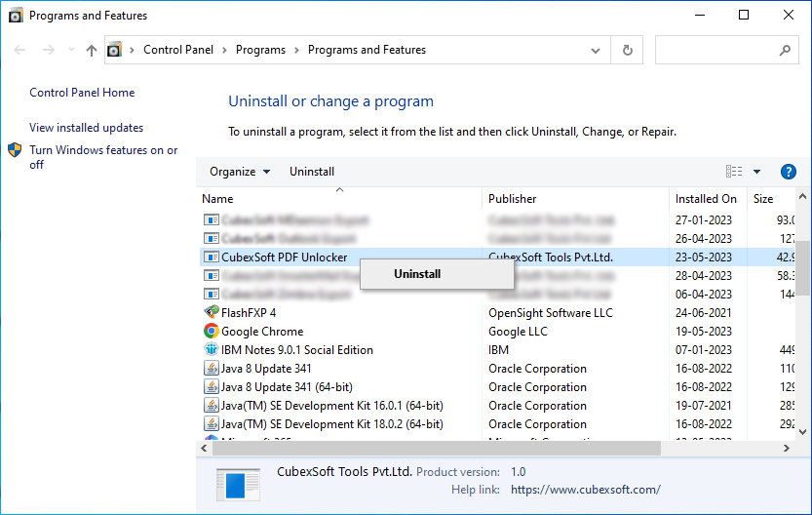Click the Java 8 Update 341 icon

click(x=211, y=369)
